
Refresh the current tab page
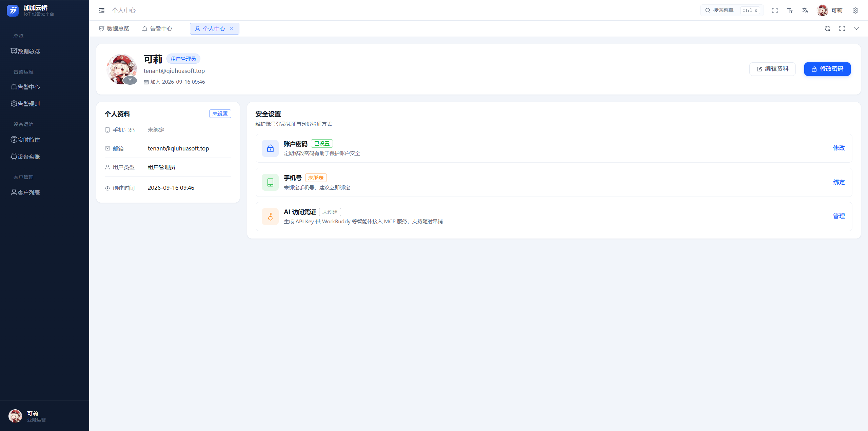(x=828, y=28)
